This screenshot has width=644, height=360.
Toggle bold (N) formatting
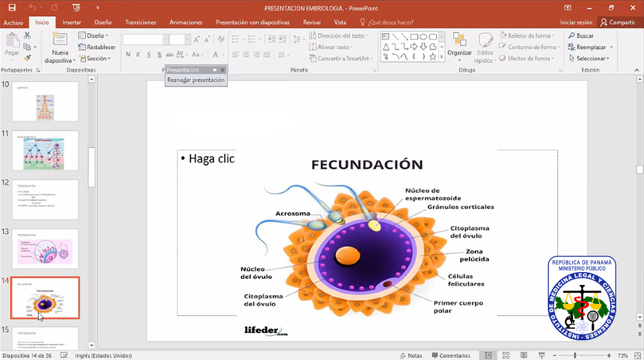[128, 54]
